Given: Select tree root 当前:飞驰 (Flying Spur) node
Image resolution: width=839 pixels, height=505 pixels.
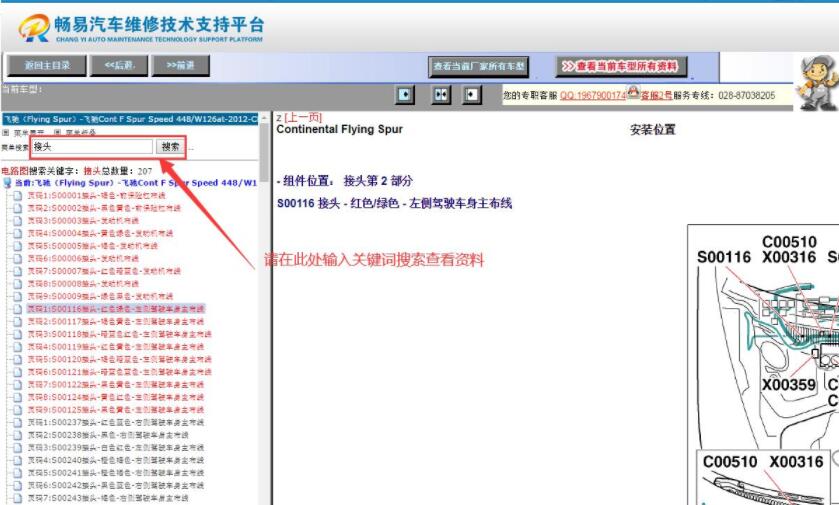Looking at the screenshot, I should (135, 183).
